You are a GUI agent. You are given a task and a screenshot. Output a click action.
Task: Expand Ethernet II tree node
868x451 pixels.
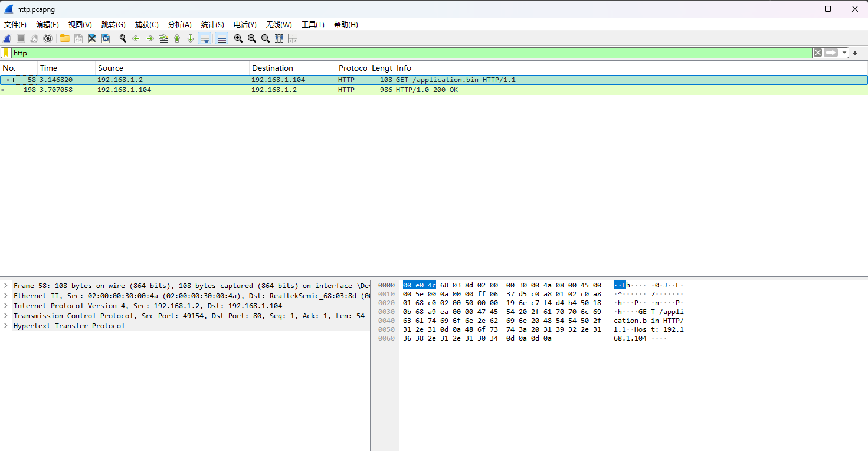(x=5, y=296)
